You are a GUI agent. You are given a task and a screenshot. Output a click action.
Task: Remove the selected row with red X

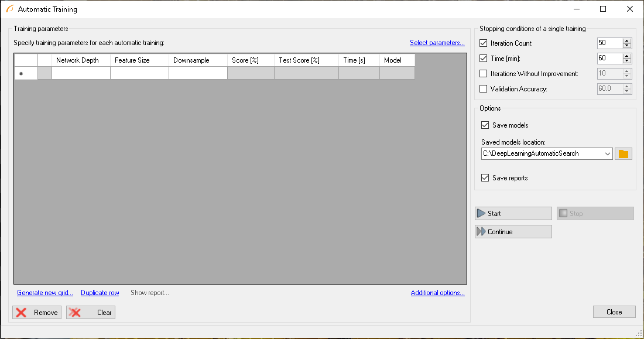click(36, 313)
